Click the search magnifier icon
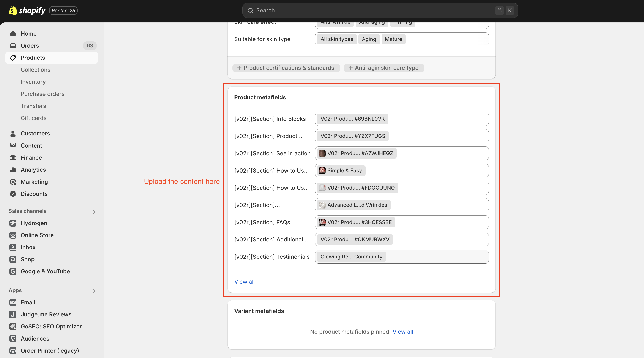Image resolution: width=644 pixels, height=358 pixels. pyautogui.click(x=250, y=11)
